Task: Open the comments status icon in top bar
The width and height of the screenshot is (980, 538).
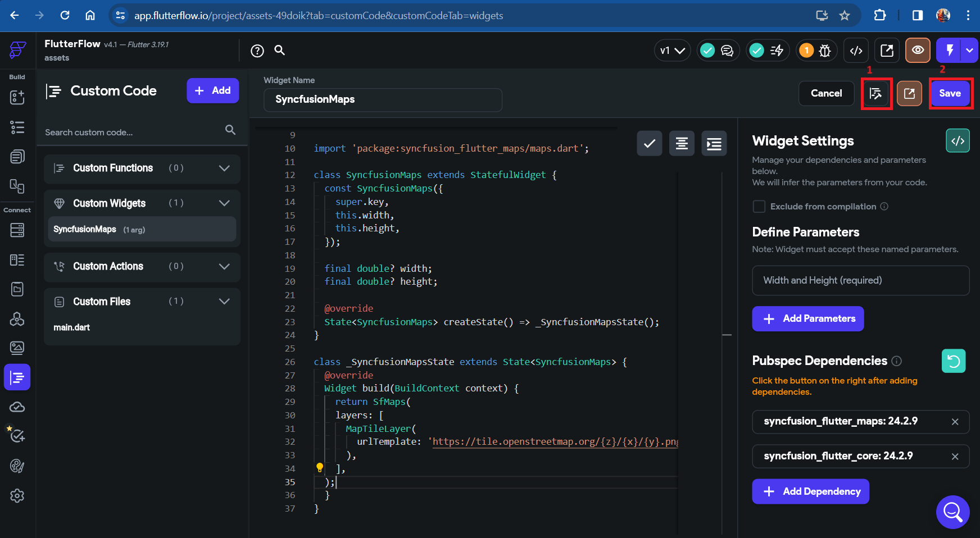Action: click(x=718, y=51)
